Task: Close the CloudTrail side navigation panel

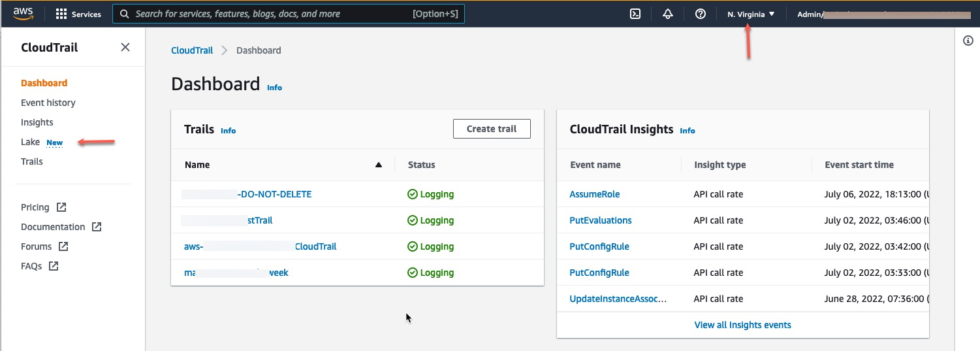Action: (125, 47)
